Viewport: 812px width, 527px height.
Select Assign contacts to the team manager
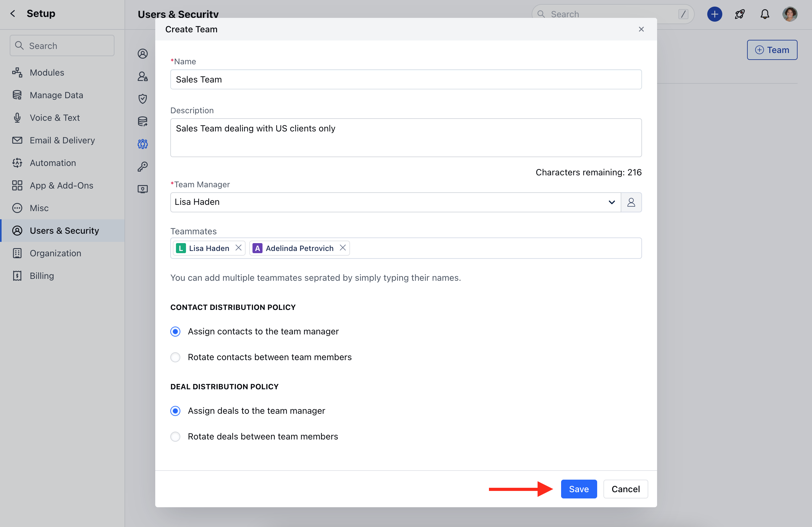coord(175,332)
